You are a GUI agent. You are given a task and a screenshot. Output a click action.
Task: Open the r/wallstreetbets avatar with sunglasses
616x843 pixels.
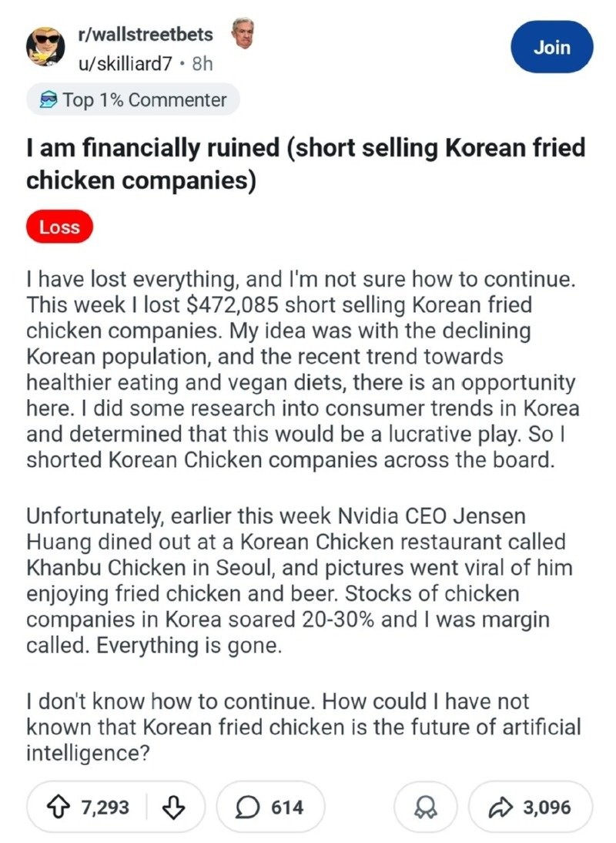[x=47, y=46]
